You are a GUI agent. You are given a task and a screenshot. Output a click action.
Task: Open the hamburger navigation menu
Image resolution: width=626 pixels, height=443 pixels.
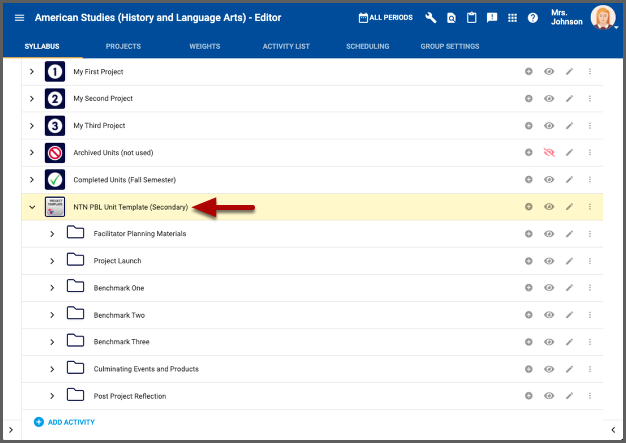coord(19,18)
